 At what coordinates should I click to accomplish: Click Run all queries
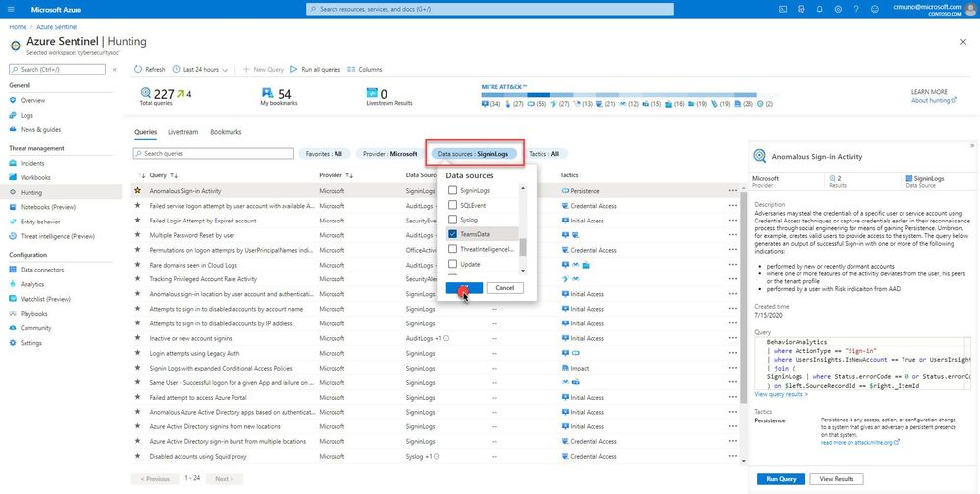click(316, 70)
